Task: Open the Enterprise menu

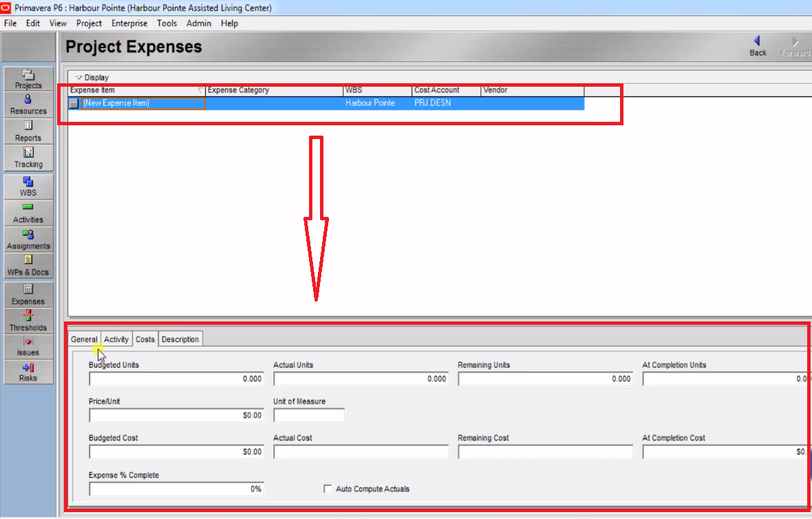Action: (x=129, y=23)
